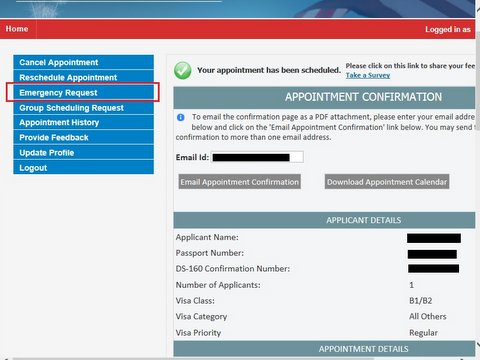Choose Emergency Request in the sidebar

83,92
